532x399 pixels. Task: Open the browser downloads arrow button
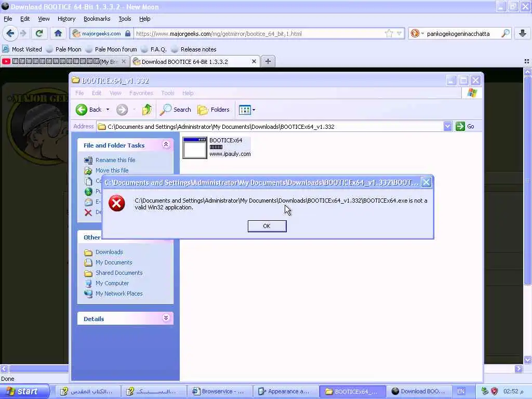pos(523,33)
